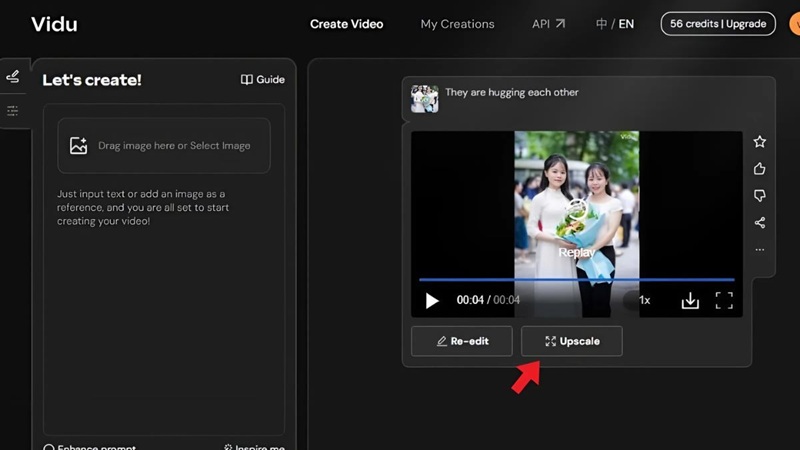Click the thumbs down icon
The height and width of the screenshot is (450, 800).
click(x=759, y=196)
